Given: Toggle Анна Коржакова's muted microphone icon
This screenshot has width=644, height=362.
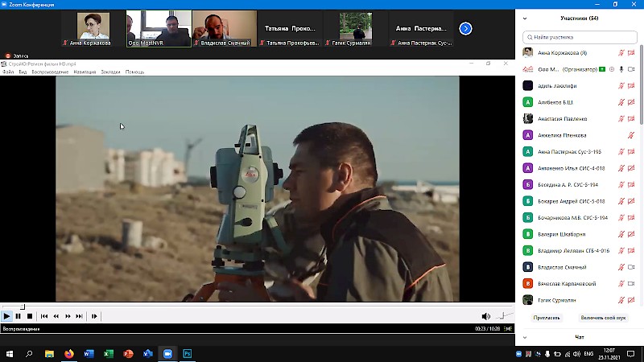Looking at the screenshot, I should pyautogui.click(x=621, y=53).
